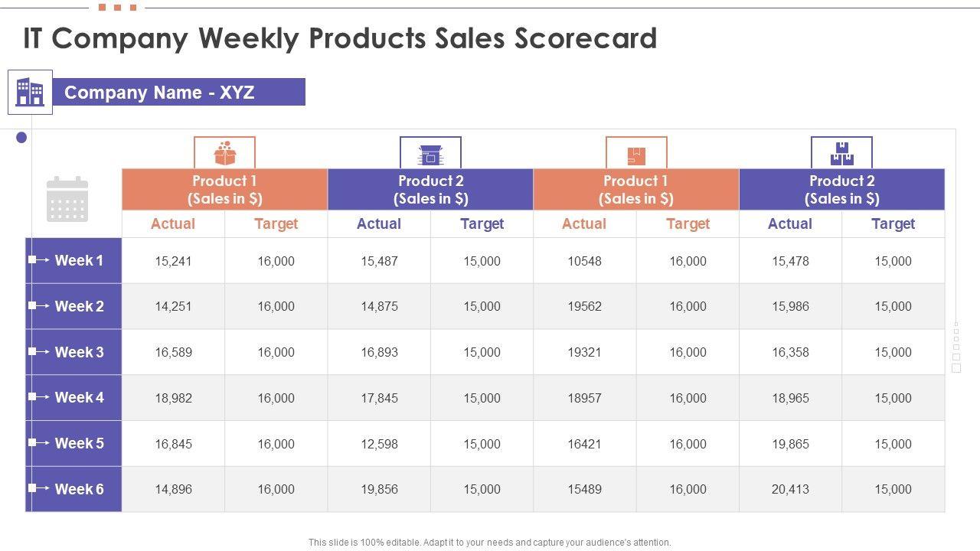Click the first Actual column header

click(173, 223)
